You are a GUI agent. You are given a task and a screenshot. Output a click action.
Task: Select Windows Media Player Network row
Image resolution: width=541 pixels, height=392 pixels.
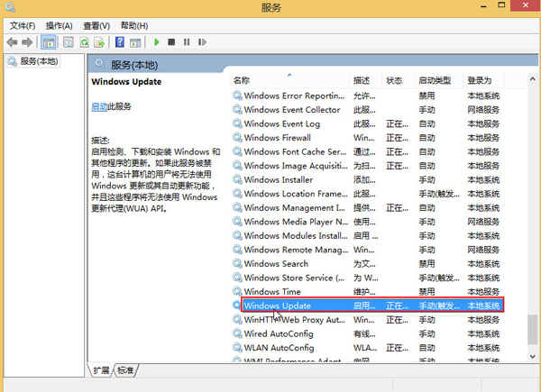[368, 222]
